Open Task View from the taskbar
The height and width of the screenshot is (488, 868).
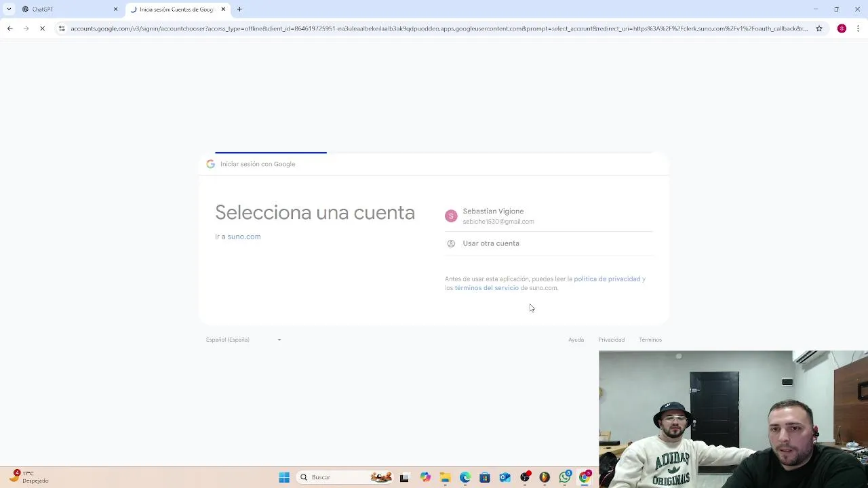[x=404, y=477]
